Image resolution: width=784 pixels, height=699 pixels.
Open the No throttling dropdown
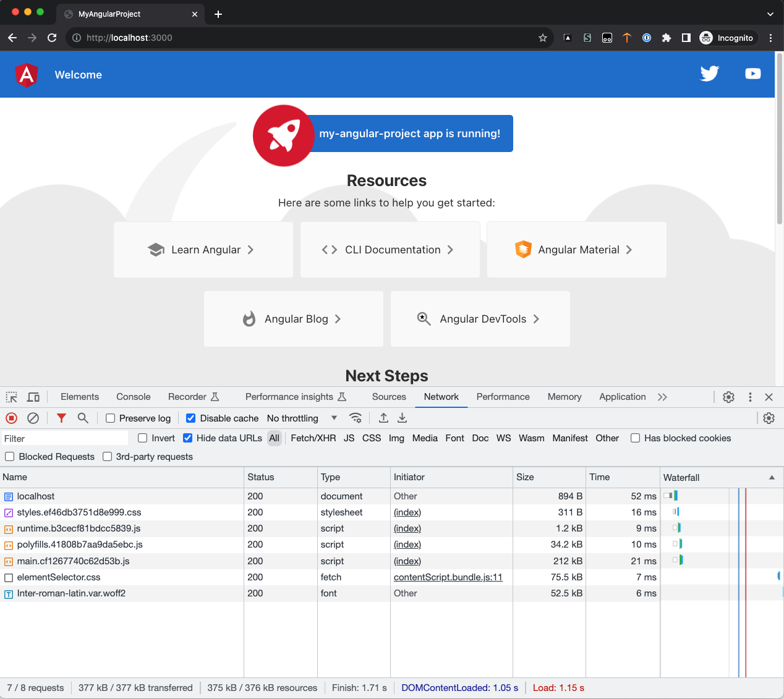pyautogui.click(x=302, y=418)
